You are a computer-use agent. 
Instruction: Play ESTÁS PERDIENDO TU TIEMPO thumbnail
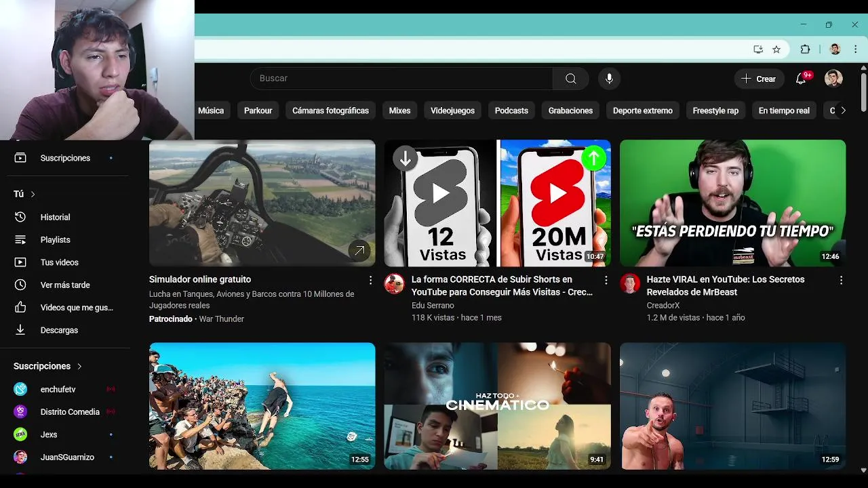click(x=733, y=203)
